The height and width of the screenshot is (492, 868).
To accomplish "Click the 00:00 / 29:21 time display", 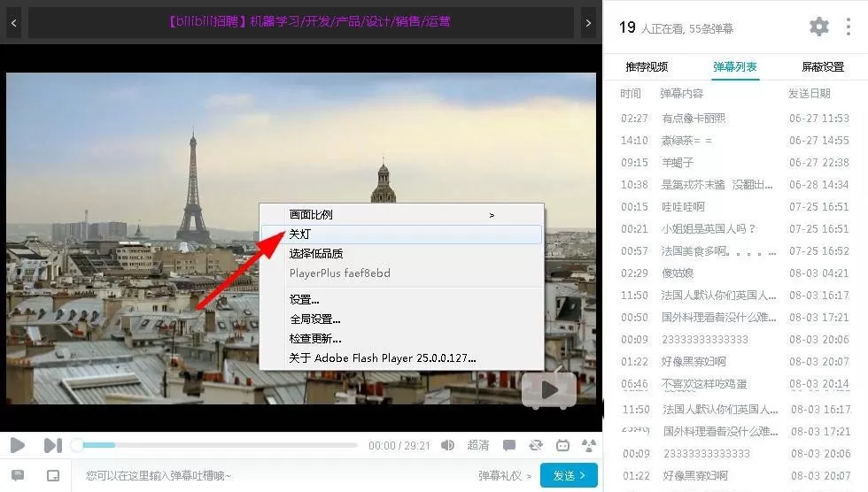I will [x=399, y=446].
